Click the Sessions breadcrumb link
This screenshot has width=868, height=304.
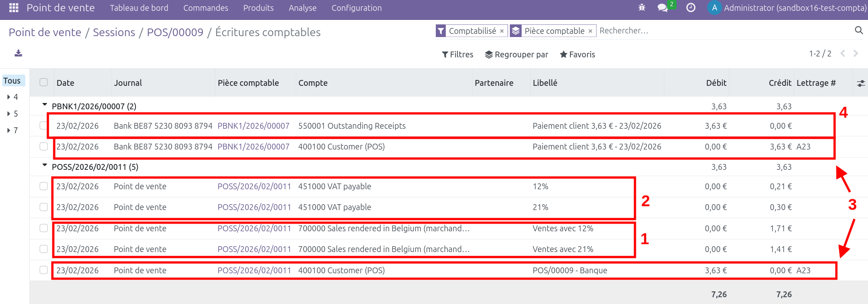coord(114,33)
